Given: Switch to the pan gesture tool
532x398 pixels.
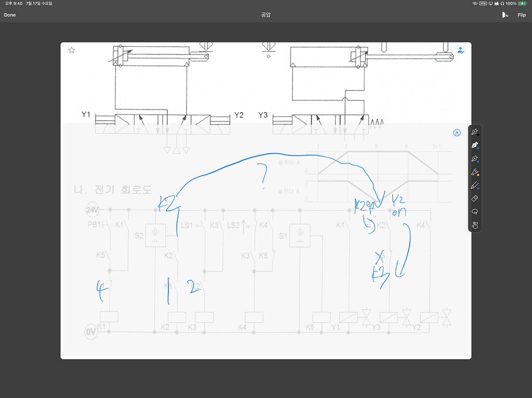Looking at the screenshot, I should pyautogui.click(x=475, y=225).
